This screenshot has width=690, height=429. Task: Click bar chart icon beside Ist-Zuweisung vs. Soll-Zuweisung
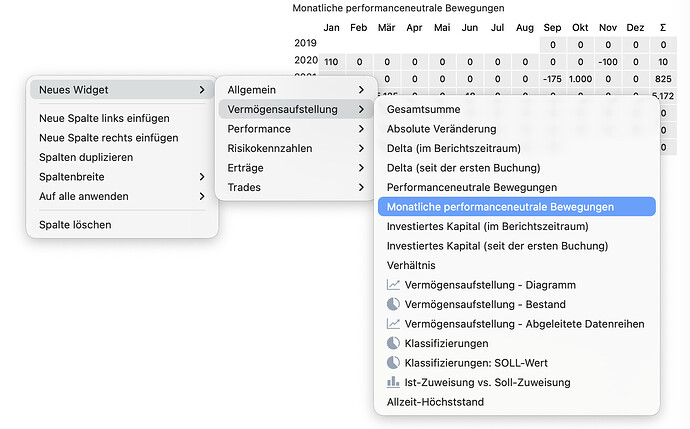393,382
